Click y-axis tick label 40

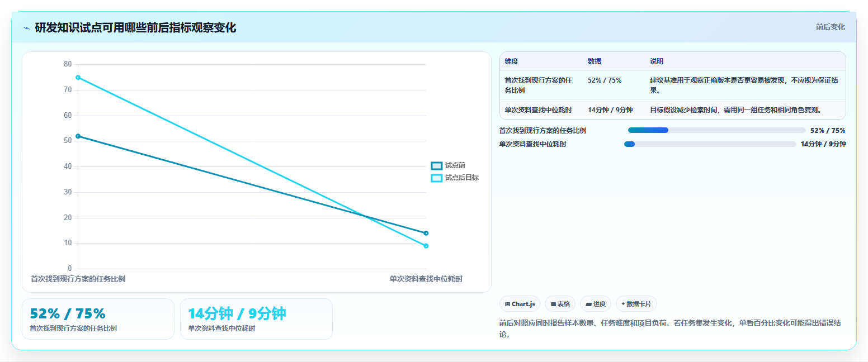click(68, 166)
